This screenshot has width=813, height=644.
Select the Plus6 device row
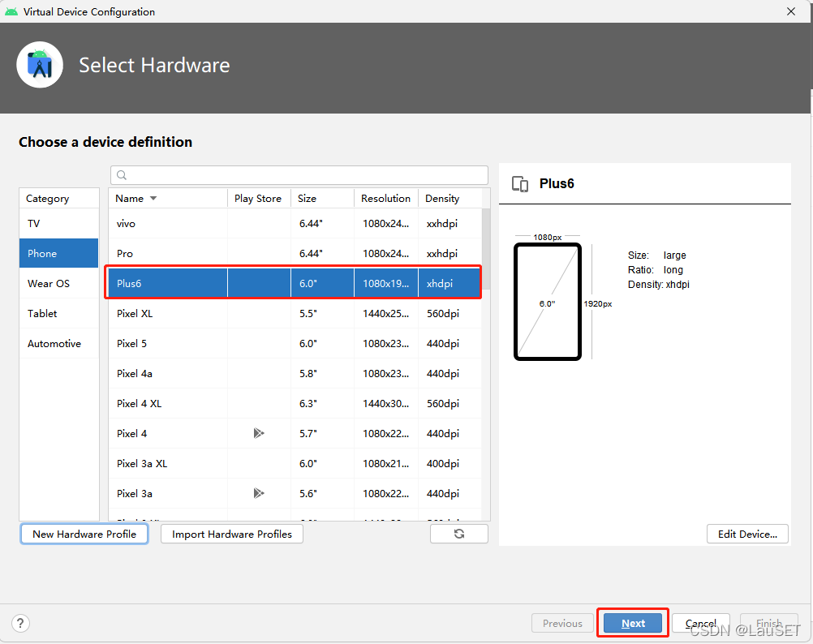tap(295, 283)
